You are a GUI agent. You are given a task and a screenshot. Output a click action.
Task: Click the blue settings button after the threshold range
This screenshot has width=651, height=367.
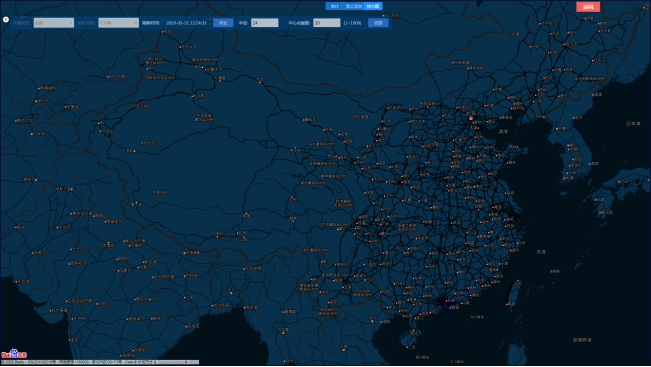[378, 23]
